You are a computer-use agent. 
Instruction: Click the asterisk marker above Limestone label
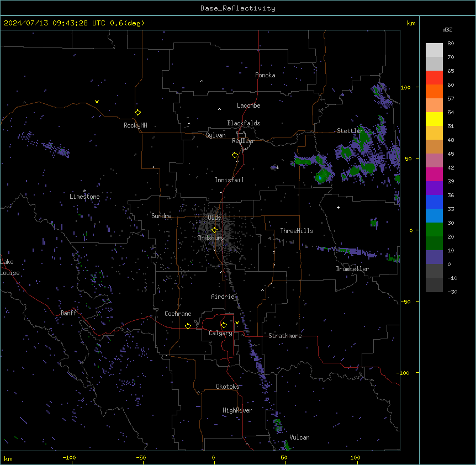[84, 191]
